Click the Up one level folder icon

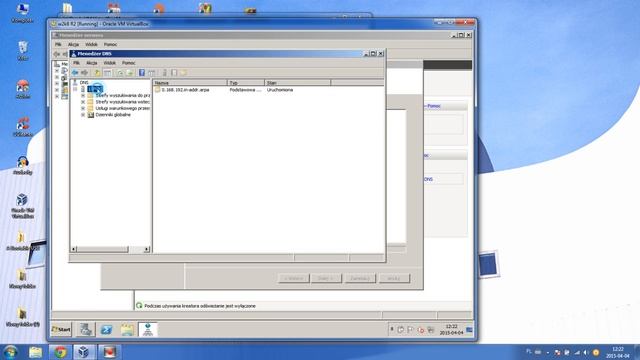point(97,73)
